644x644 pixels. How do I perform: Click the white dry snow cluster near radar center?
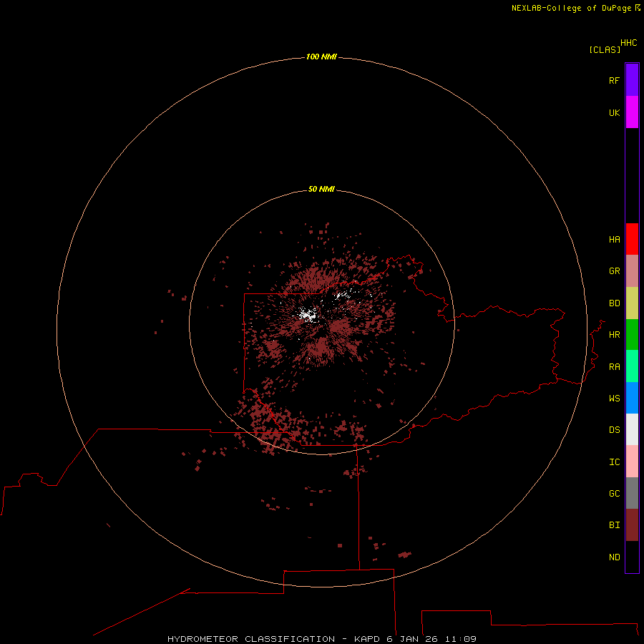[307, 315]
